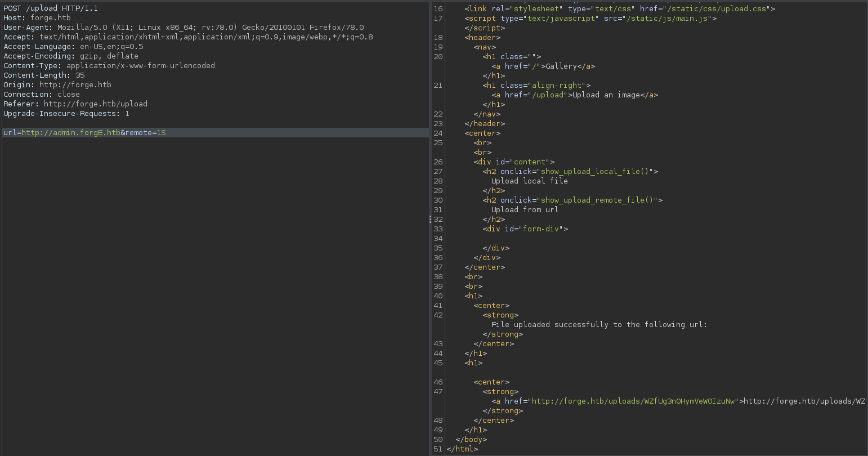The width and height of the screenshot is (868, 456).
Task: Click the pane divider handle between request and response
Action: [x=430, y=219]
